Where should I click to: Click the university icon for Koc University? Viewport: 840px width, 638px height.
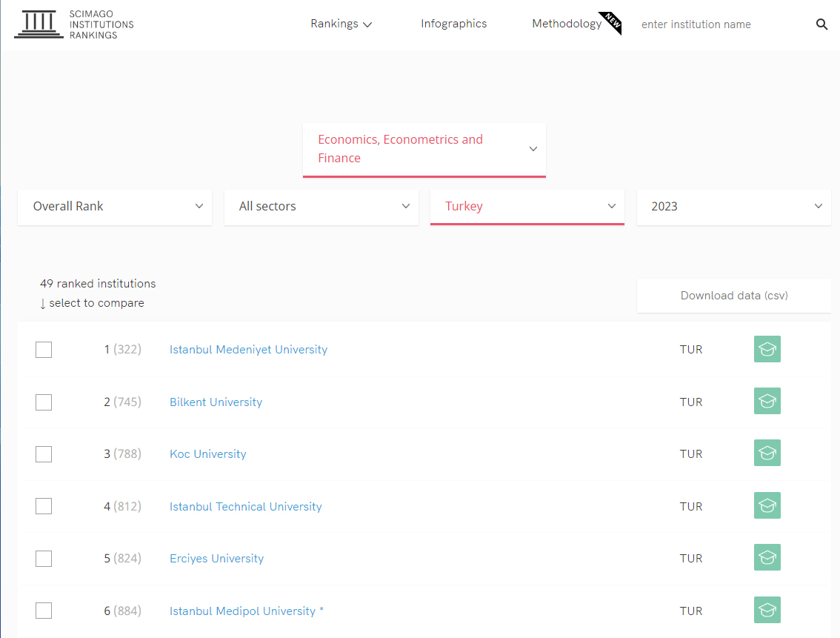[x=767, y=453]
